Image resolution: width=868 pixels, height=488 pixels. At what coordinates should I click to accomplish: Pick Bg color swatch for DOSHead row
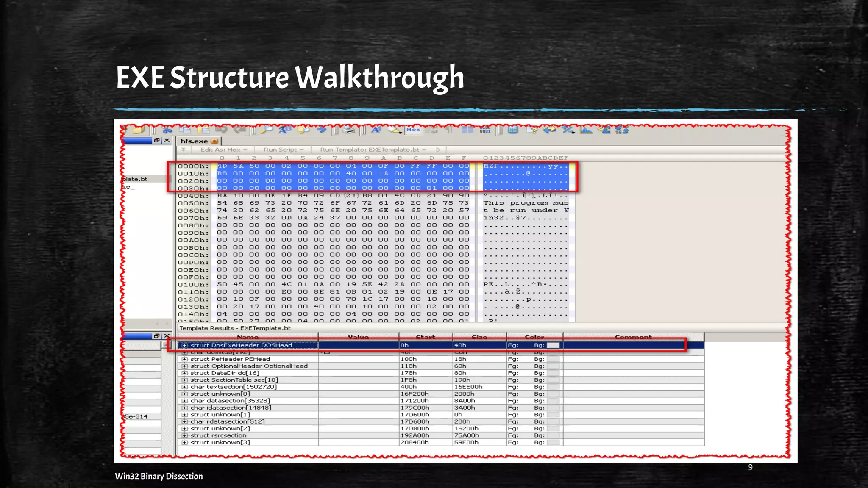tap(553, 345)
